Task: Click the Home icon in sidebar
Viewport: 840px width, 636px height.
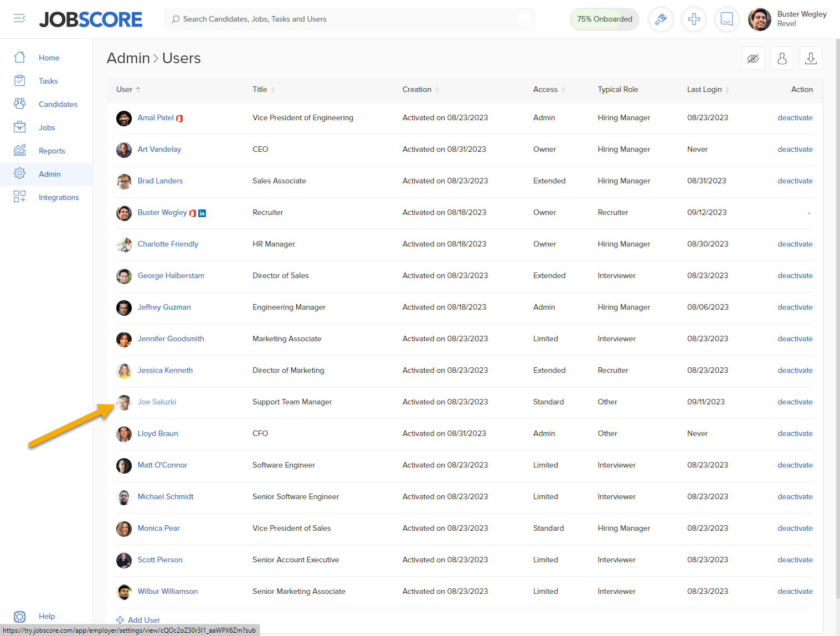Action: pos(19,57)
